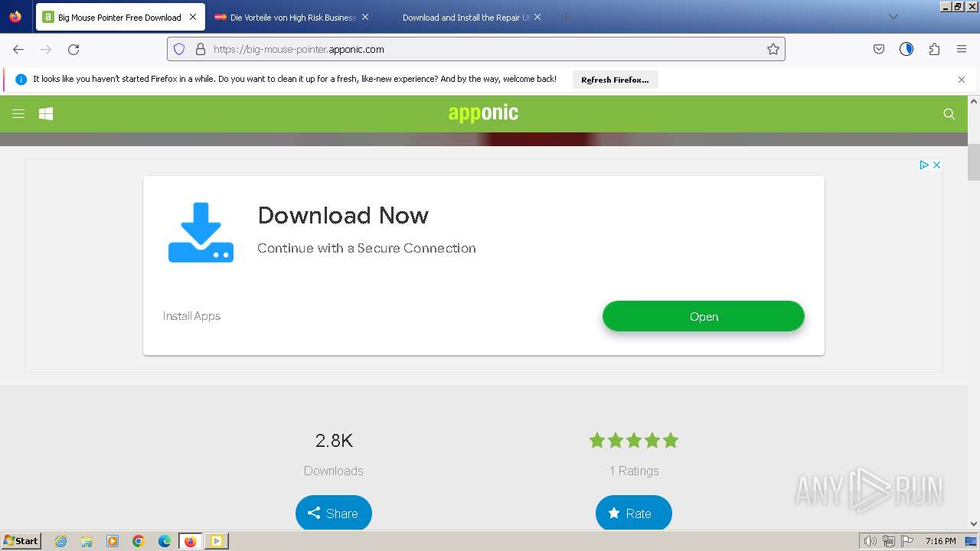Close the Big Mouse Pointer tab
Viewport: 980px width, 551px height.
pyautogui.click(x=193, y=17)
